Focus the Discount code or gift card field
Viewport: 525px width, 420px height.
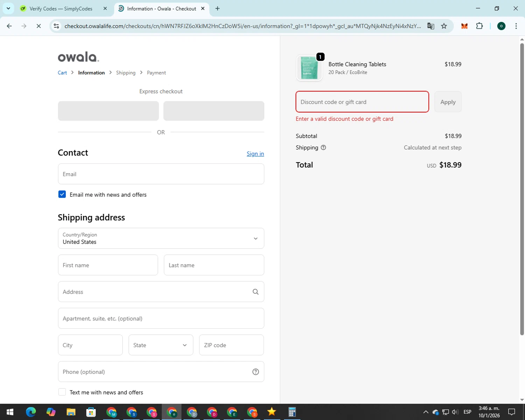[362, 102]
